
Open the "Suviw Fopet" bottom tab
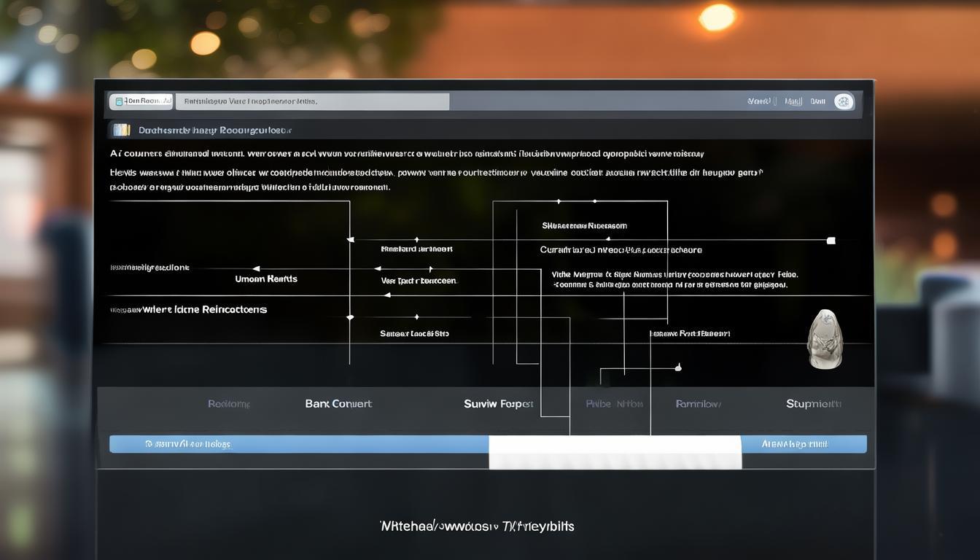(x=499, y=403)
